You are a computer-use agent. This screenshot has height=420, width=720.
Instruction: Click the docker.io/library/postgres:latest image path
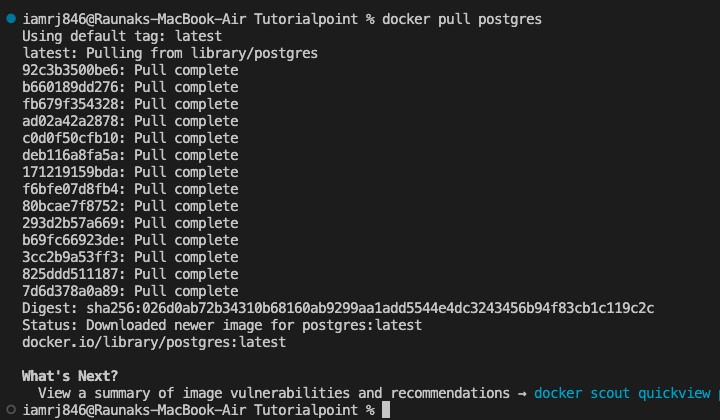[x=154, y=342]
